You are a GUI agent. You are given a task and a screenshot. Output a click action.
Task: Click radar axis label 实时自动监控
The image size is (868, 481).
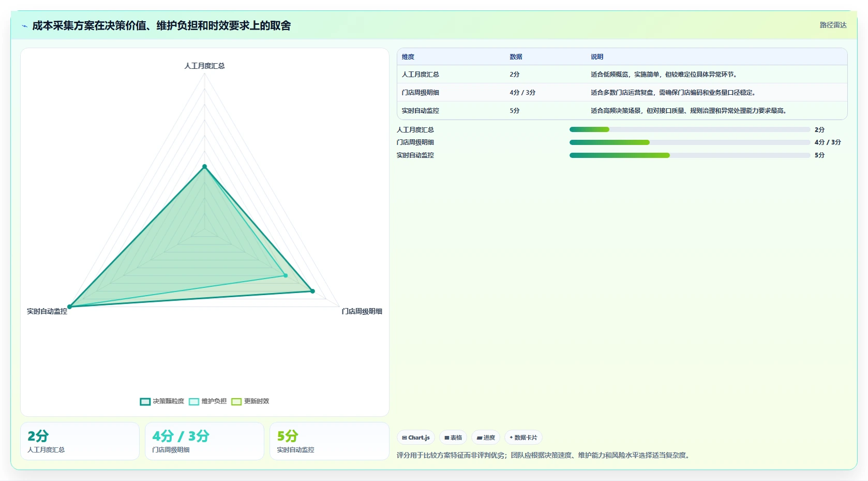tap(47, 311)
